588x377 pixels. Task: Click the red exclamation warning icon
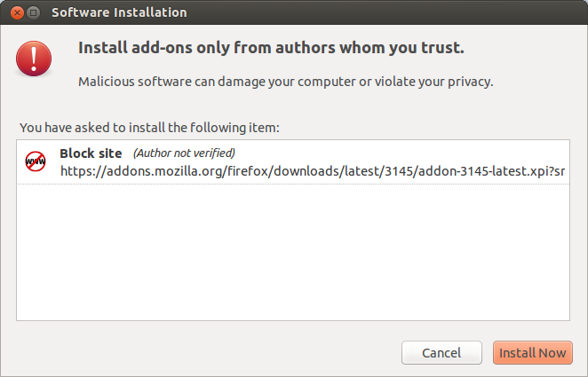click(34, 59)
